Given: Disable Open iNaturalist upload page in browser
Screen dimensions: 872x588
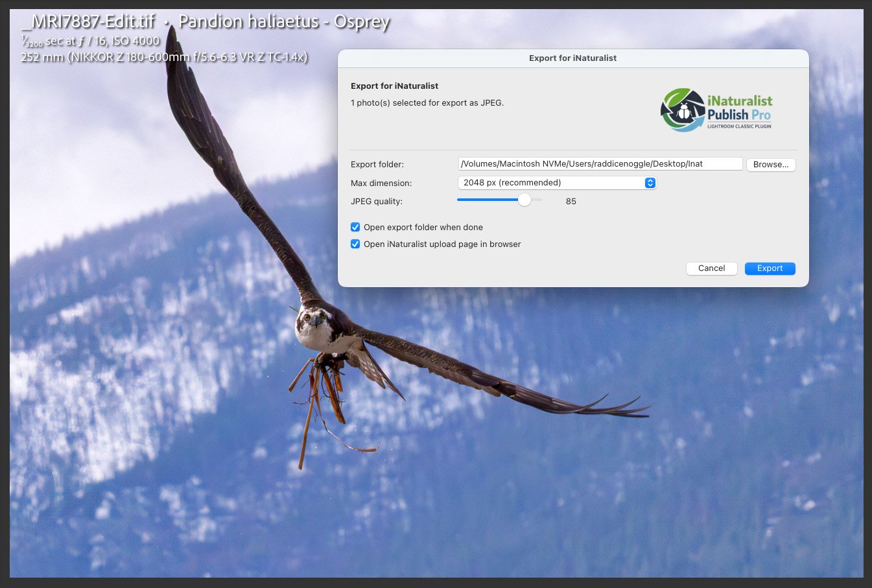Looking at the screenshot, I should pyautogui.click(x=355, y=244).
